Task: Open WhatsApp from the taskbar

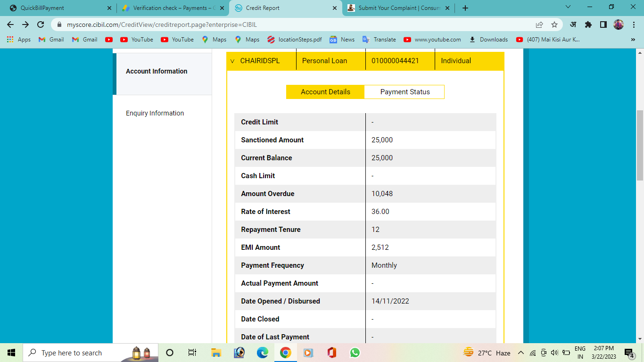Action: (x=355, y=353)
